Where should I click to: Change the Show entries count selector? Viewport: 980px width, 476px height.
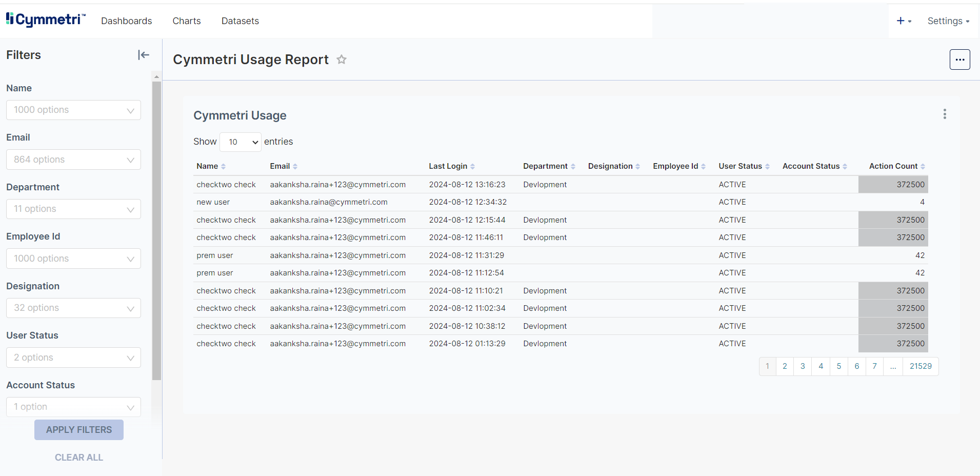click(241, 142)
